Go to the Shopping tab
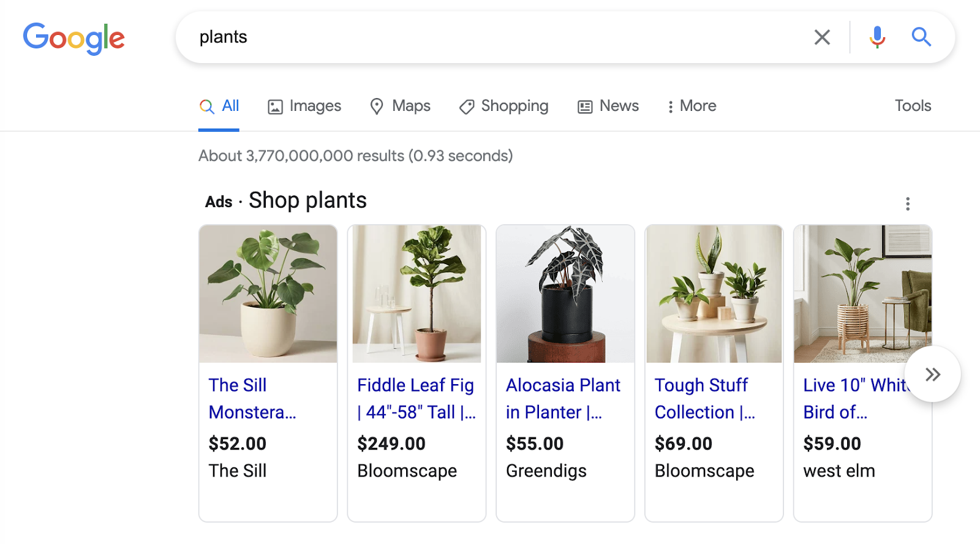 (x=503, y=106)
